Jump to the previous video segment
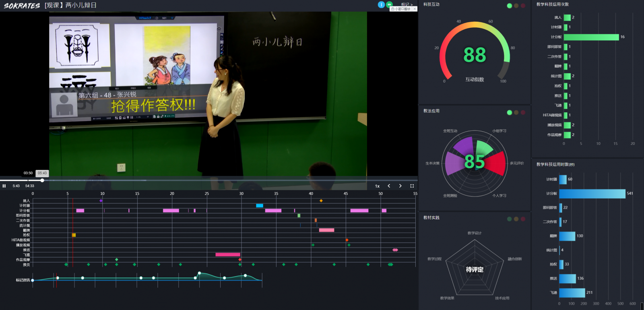Screen dimensions: 644x310 (389, 186)
